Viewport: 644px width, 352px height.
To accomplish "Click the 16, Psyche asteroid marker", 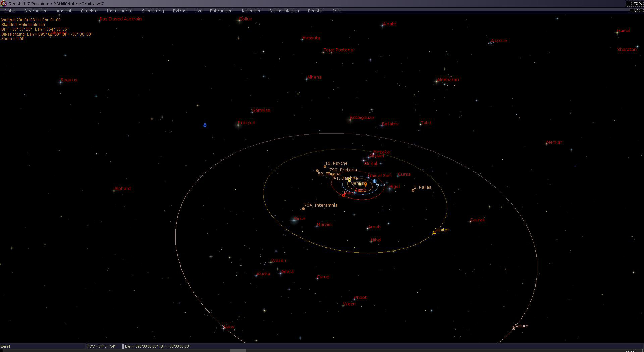I will tap(325, 167).
